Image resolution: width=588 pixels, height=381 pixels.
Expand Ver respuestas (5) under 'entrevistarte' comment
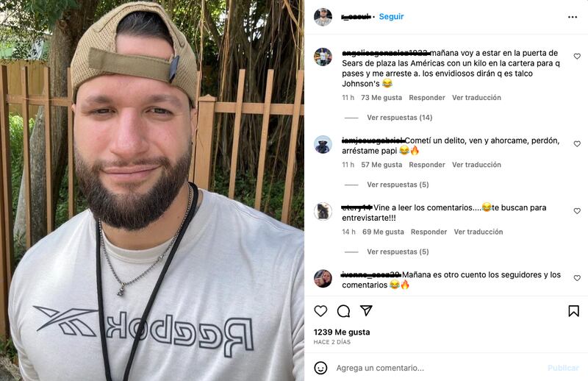pyautogui.click(x=398, y=252)
